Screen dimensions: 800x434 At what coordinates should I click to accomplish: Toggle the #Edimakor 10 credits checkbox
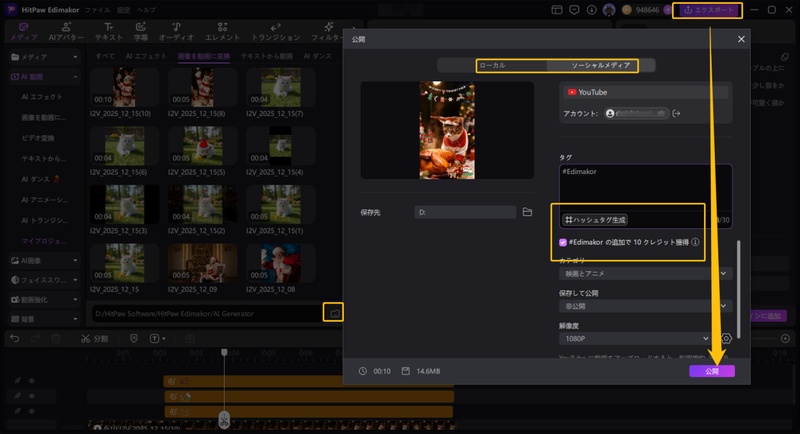pos(563,242)
